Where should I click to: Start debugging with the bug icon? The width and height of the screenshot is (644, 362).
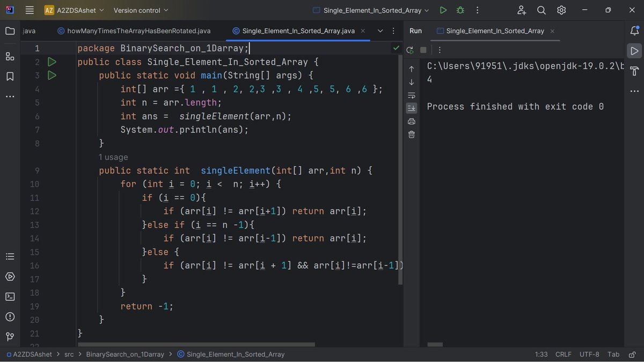coord(460,10)
